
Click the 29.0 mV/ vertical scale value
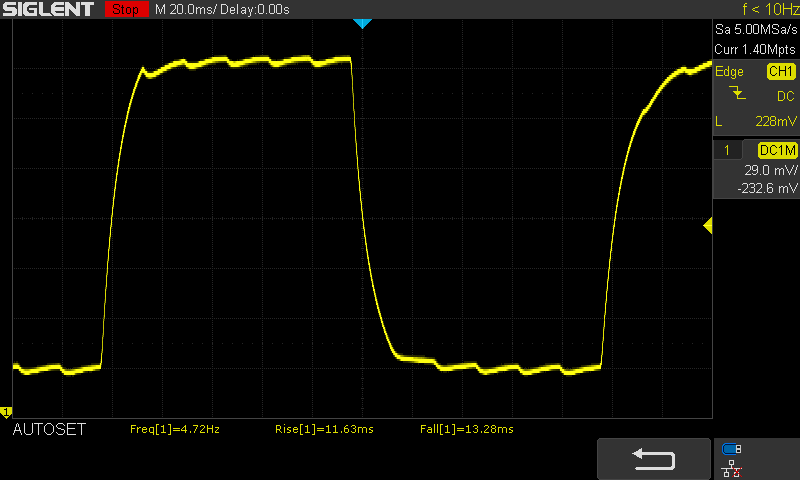pyautogui.click(x=770, y=170)
